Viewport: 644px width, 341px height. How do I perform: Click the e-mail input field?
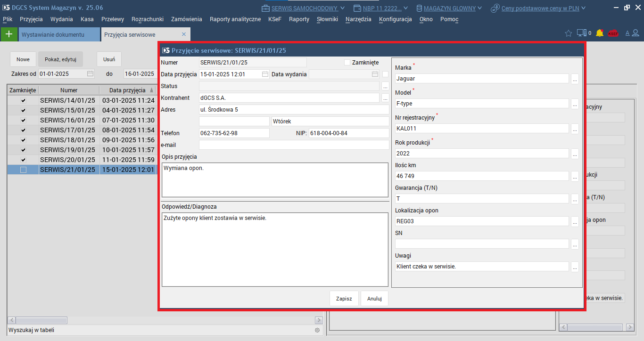(x=294, y=145)
